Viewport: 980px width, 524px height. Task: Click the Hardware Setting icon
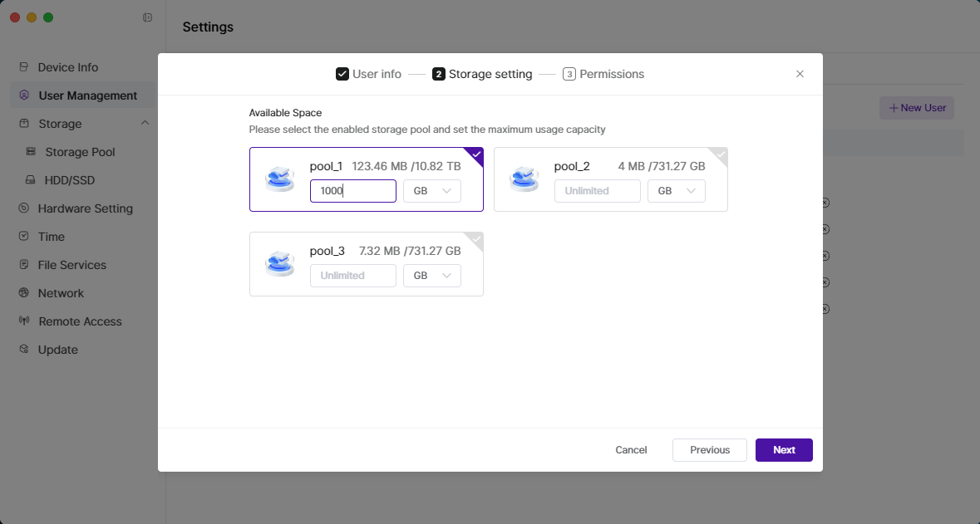(24, 208)
